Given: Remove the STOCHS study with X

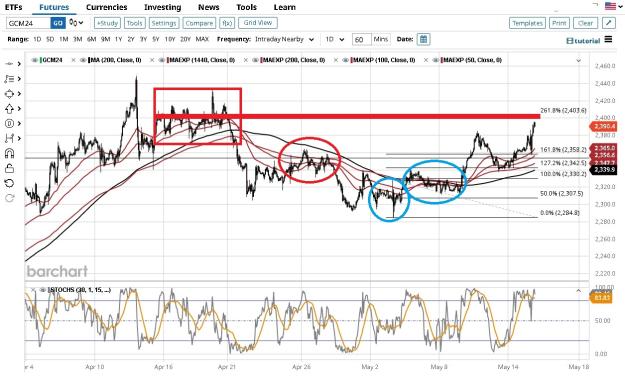Looking at the screenshot, I should point(34,290).
